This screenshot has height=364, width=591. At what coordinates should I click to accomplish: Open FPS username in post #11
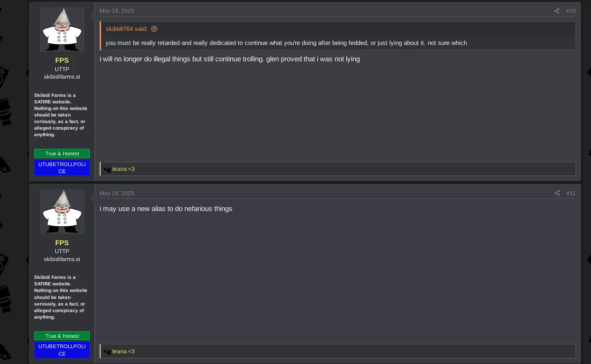pyautogui.click(x=62, y=243)
